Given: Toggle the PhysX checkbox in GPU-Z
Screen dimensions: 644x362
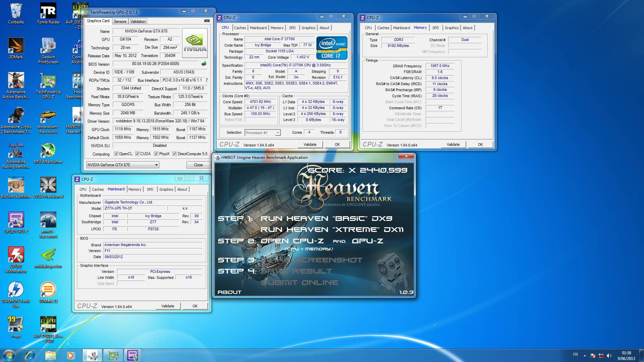Looking at the screenshot, I should [x=156, y=154].
